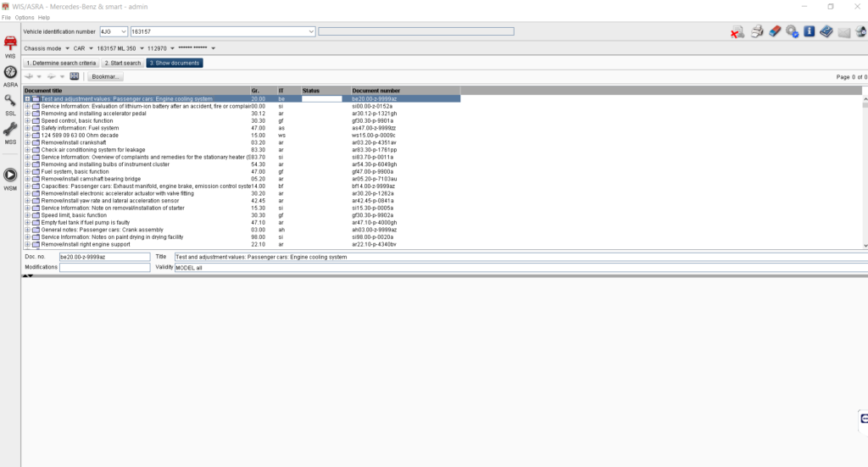Open the Chassis mode dropdown

(47, 48)
